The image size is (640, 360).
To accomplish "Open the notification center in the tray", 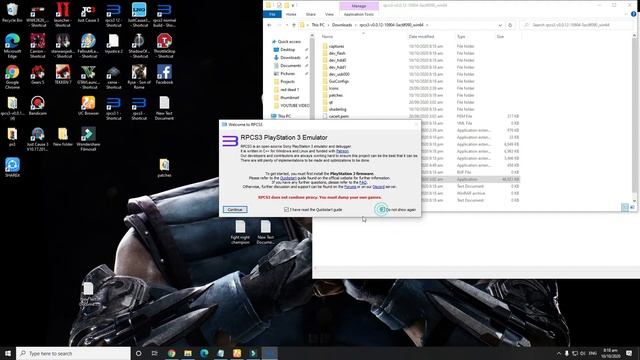I will tap(629, 353).
